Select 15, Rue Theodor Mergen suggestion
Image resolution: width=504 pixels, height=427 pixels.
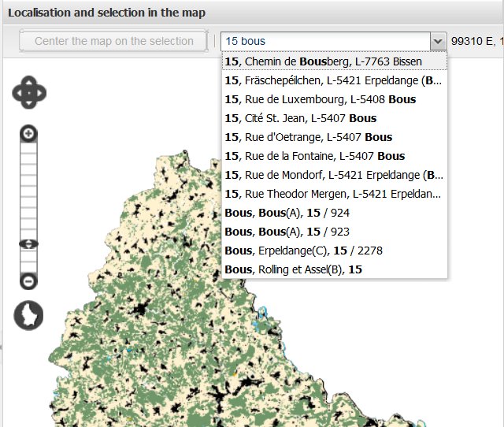[x=332, y=194]
